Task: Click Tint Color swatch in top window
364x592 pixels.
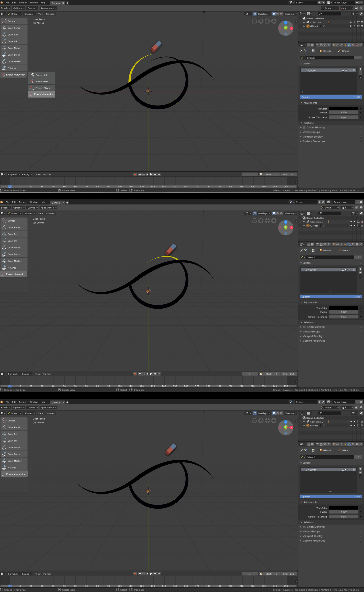Action: point(343,109)
